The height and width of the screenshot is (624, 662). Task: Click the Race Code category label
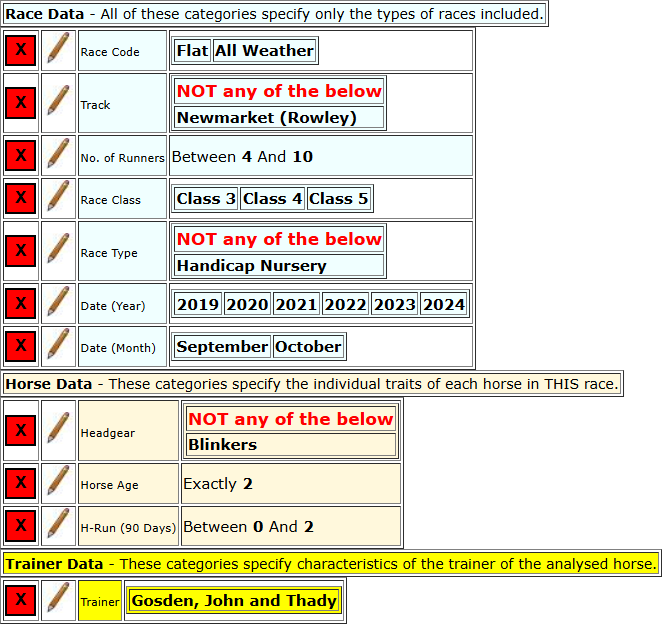pyautogui.click(x=122, y=50)
